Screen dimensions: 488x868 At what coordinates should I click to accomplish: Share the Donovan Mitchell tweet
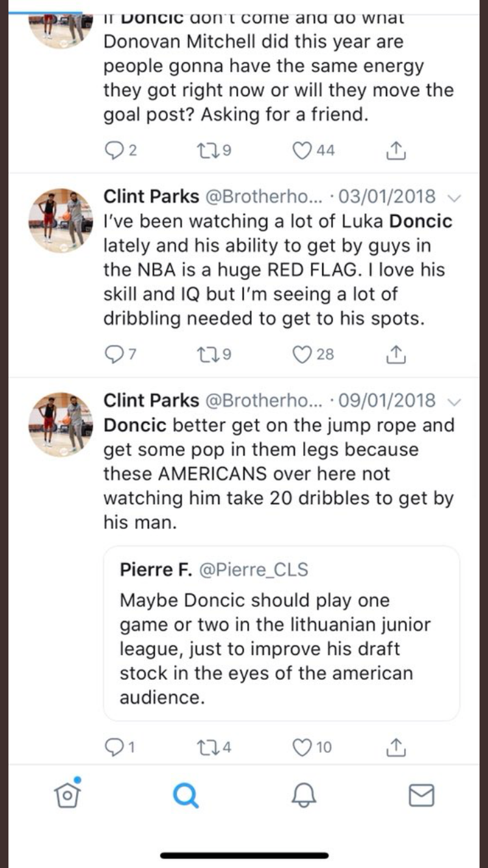point(396,151)
